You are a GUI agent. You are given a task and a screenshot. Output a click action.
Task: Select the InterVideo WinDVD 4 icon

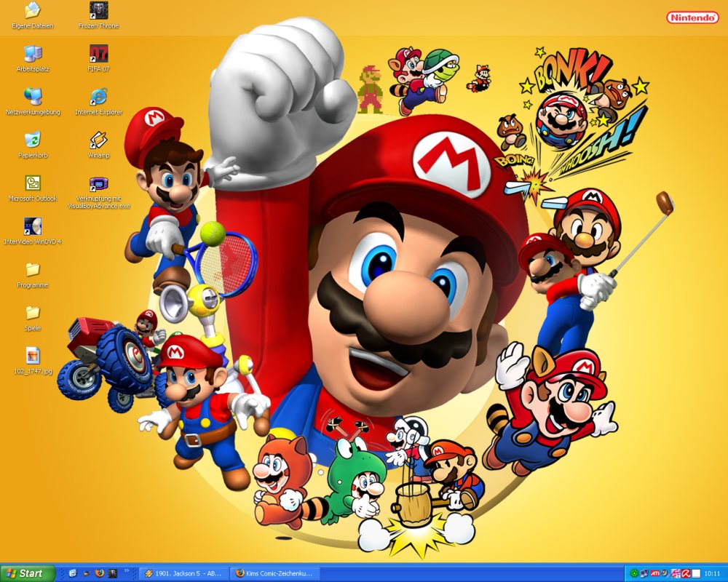coord(33,226)
